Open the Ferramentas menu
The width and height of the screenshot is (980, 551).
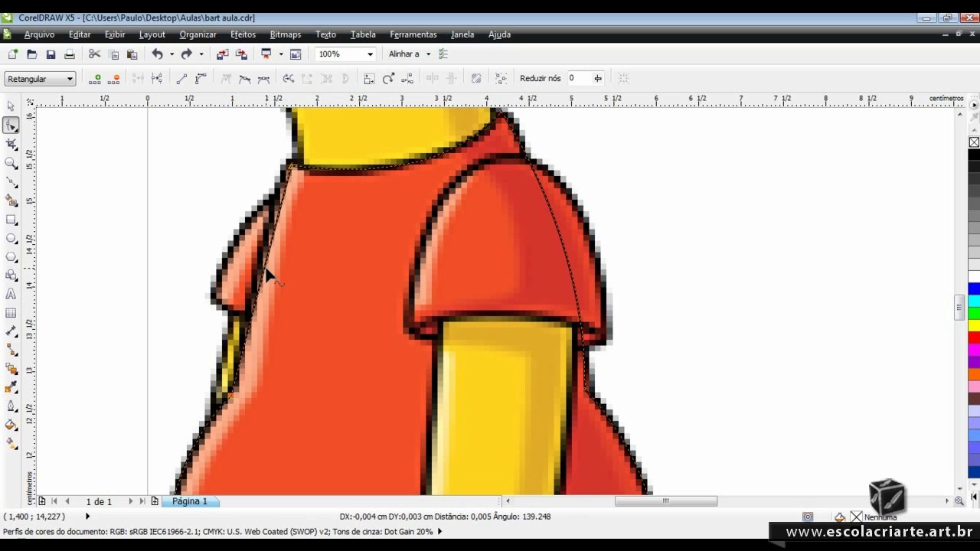[413, 34]
